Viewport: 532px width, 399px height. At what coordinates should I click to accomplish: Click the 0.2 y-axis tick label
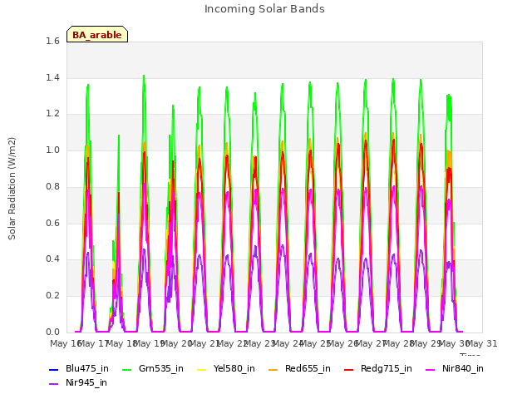(x=52, y=296)
